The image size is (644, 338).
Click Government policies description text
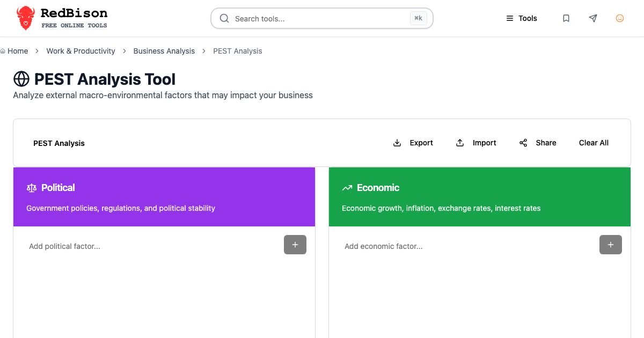pyautogui.click(x=121, y=208)
